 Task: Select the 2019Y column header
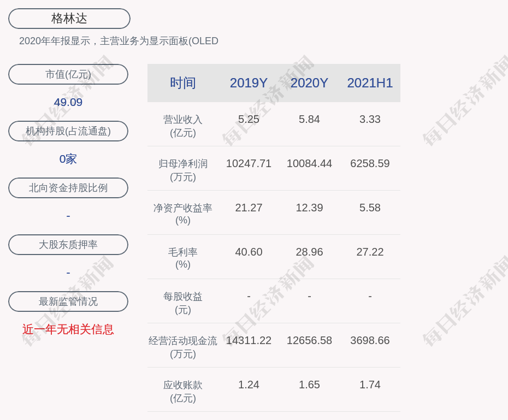[249, 83]
